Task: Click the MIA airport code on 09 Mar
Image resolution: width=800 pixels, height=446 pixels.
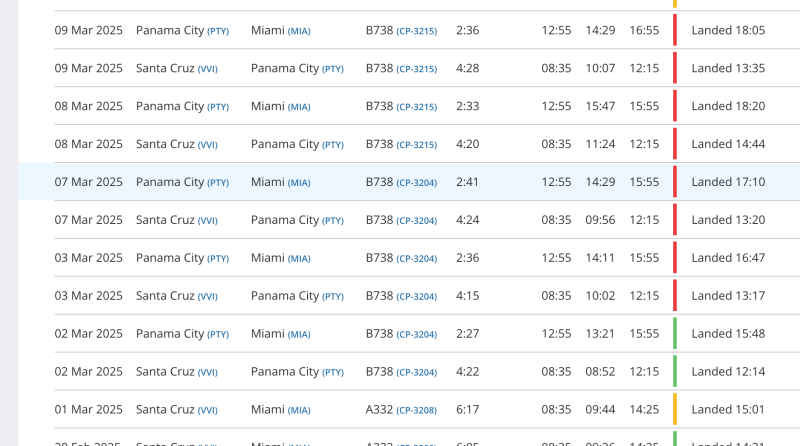Action: pos(299,31)
